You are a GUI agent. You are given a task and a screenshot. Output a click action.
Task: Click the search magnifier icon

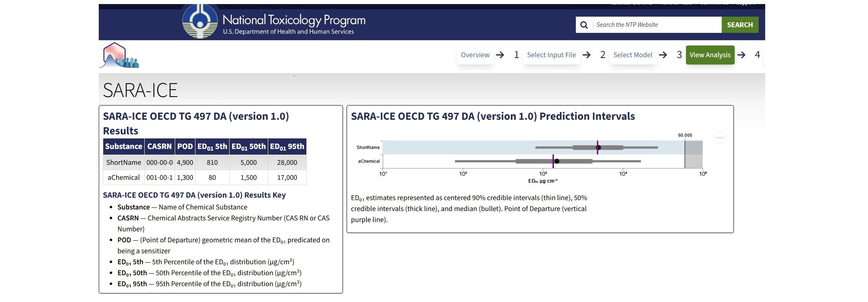(x=584, y=24)
